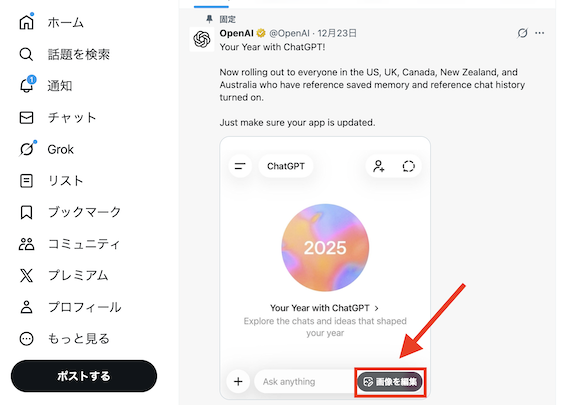Click the Grok explain icon on post

522,33
